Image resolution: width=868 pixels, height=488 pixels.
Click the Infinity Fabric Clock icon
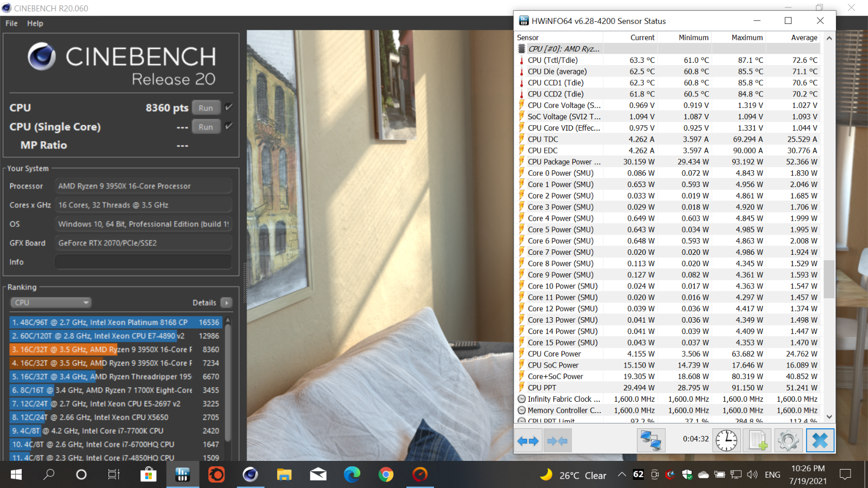522,399
